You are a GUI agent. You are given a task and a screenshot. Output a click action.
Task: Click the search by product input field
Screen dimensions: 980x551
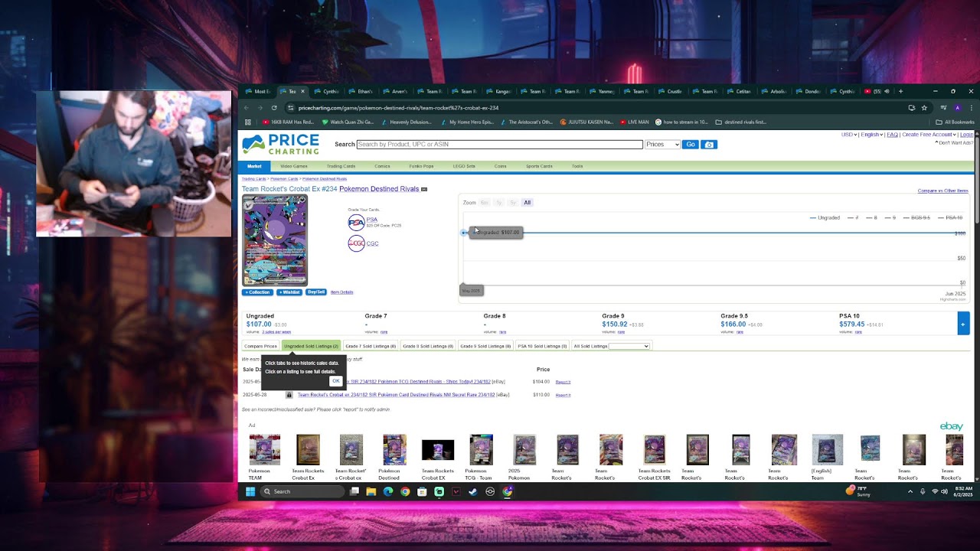pos(499,145)
